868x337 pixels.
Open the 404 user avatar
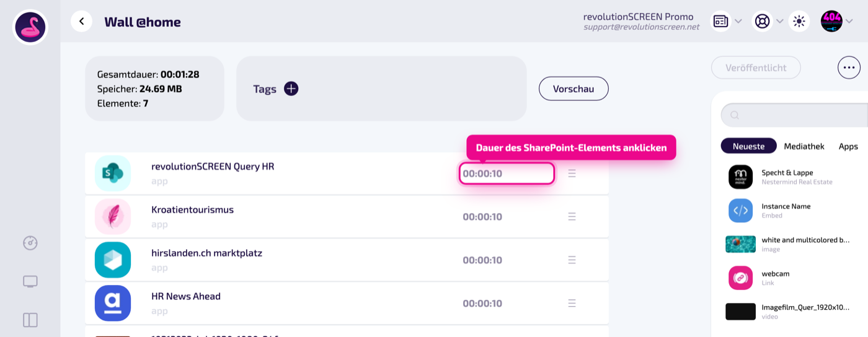point(831,22)
